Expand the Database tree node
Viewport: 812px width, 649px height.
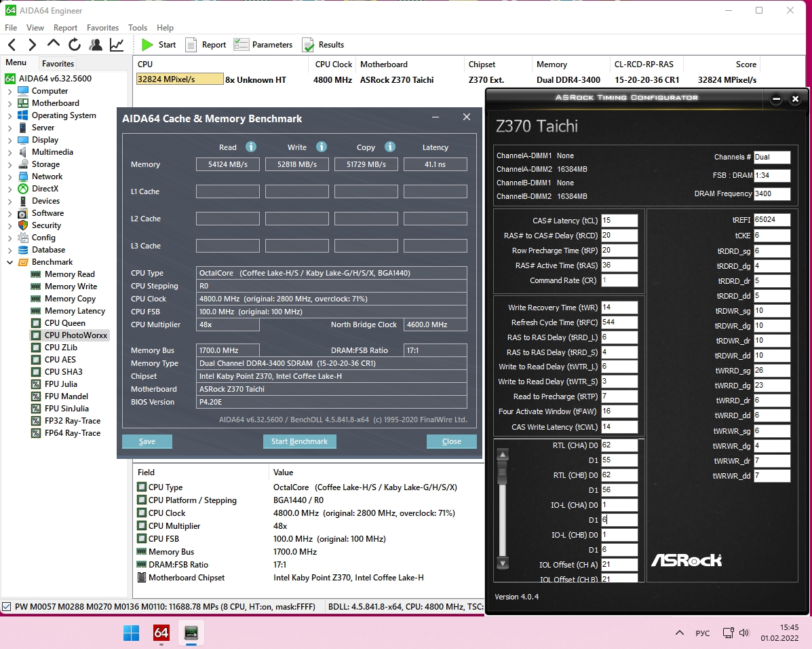[9, 250]
